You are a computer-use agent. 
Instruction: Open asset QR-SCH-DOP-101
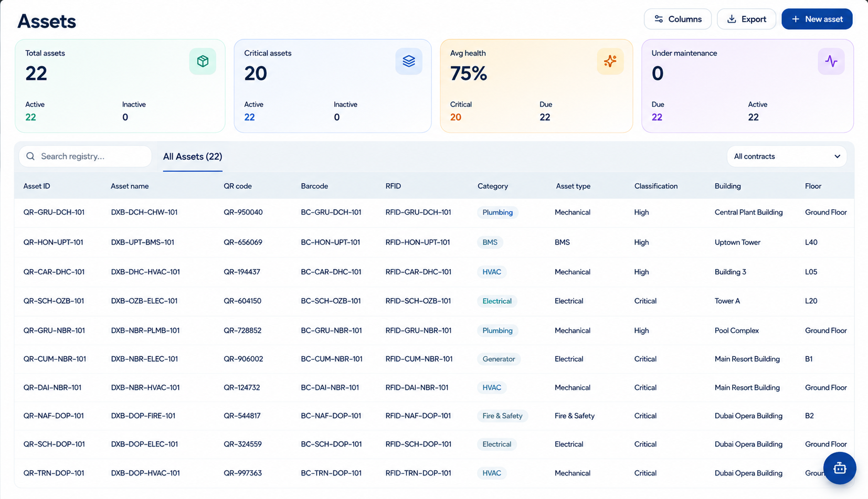(x=54, y=444)
